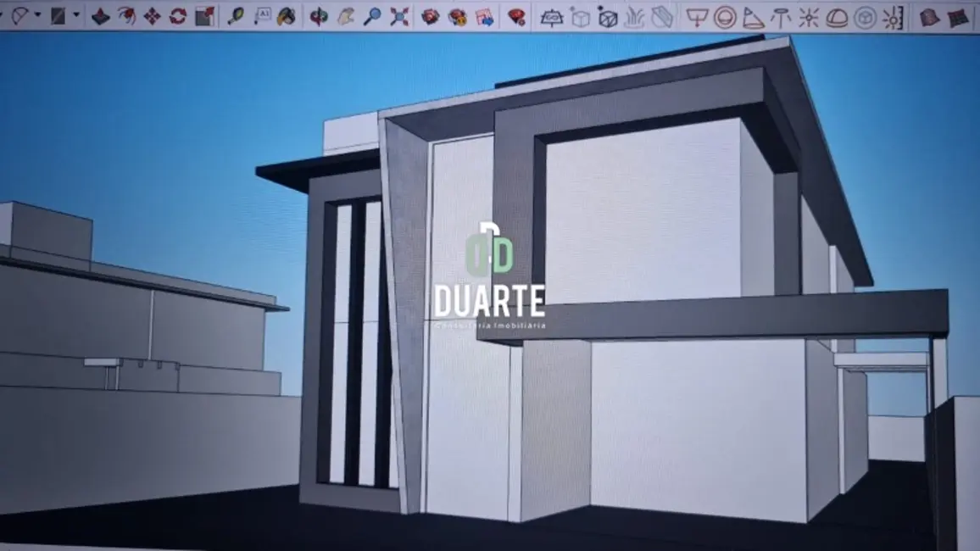Image resolution: width=980 pixels, height=551 pixels.
Task: Expand the shape tool dropdown arrow
Action: (x=76, y=15)
